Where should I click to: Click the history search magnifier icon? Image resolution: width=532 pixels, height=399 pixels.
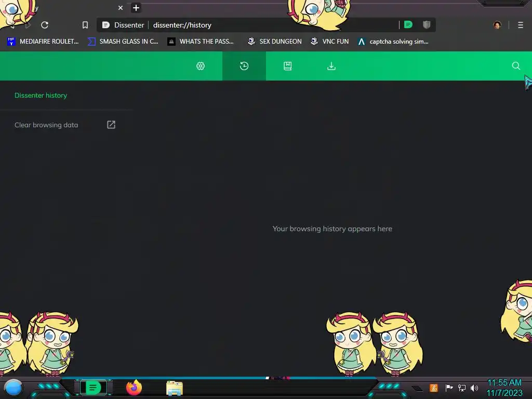(x=516, y=66)
